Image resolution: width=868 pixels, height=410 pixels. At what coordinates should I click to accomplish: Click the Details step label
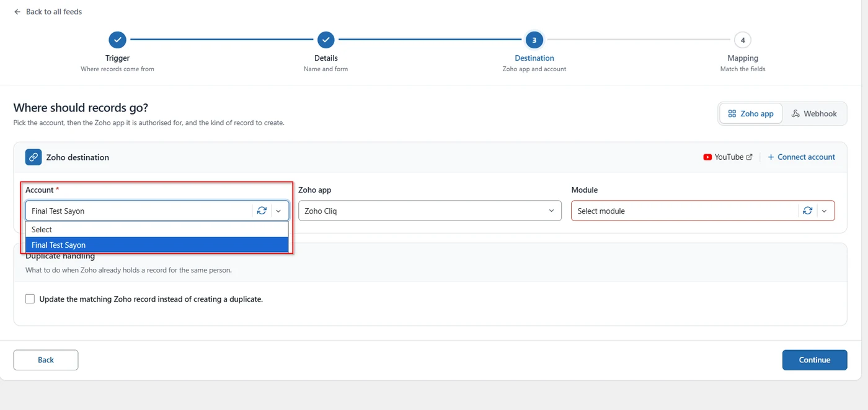pyautogui.click(x=326, y=58)
